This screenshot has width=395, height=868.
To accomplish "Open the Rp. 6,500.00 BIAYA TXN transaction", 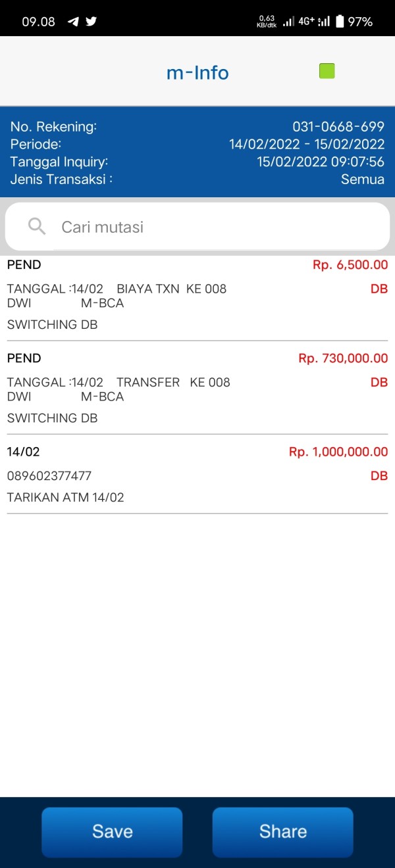I will pyautogui.click(x=197, y=295).
